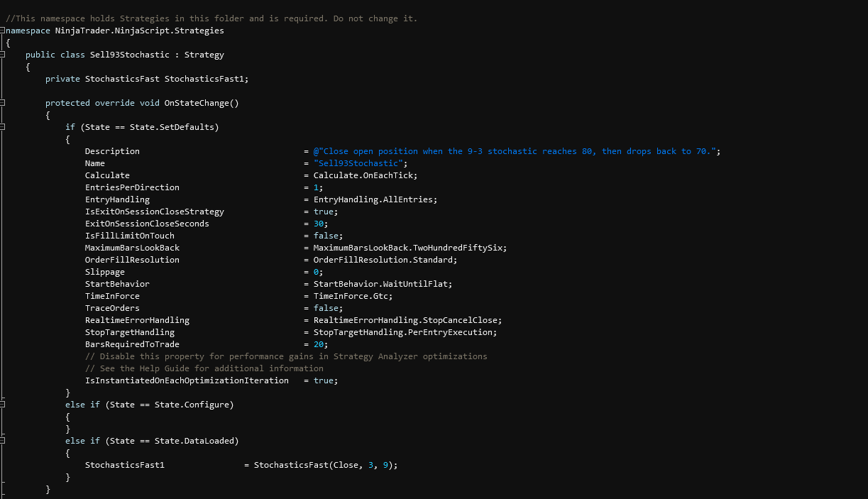Collapse the State.SetDefaults if block
The height and width of the screenshot is (499, 868).
tap(3, 127)
